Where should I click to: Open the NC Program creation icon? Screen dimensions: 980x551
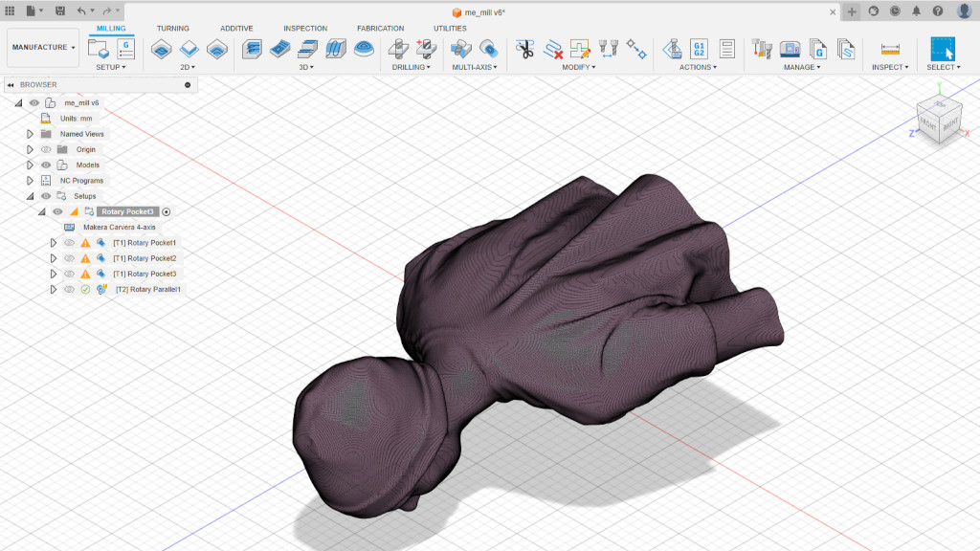(125, 49)
